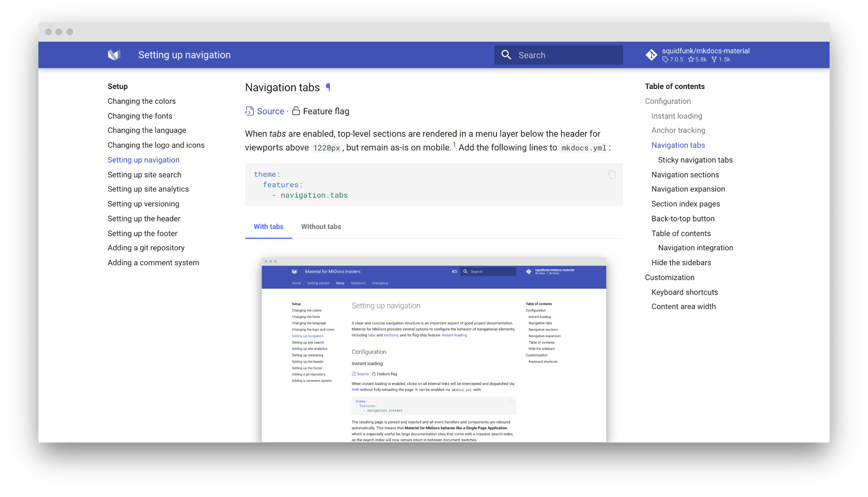Open the Feature flag link
The height and width of the screenshot is (497, 868).
click(x=326, y=111)
